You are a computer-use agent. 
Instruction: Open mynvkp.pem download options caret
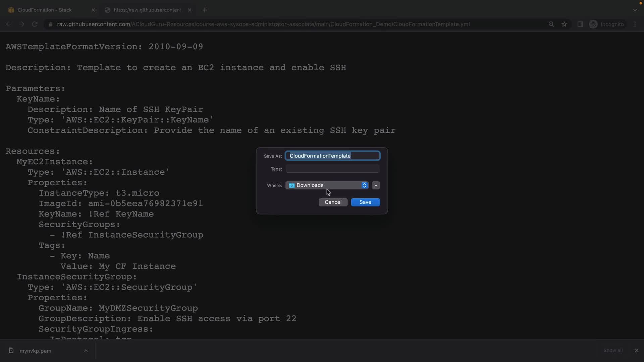(x=86, y=351)
